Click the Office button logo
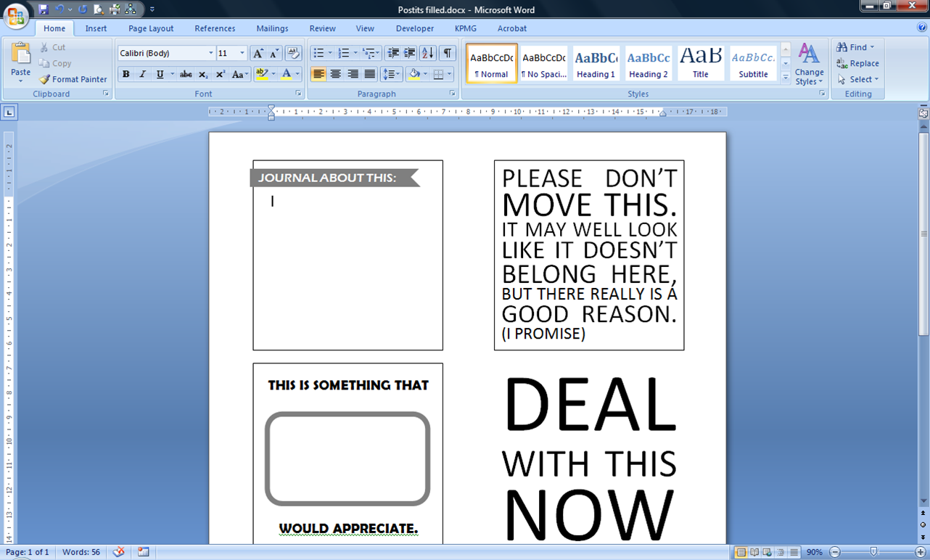The image size is (930, 560). click(x=16, y=16)
